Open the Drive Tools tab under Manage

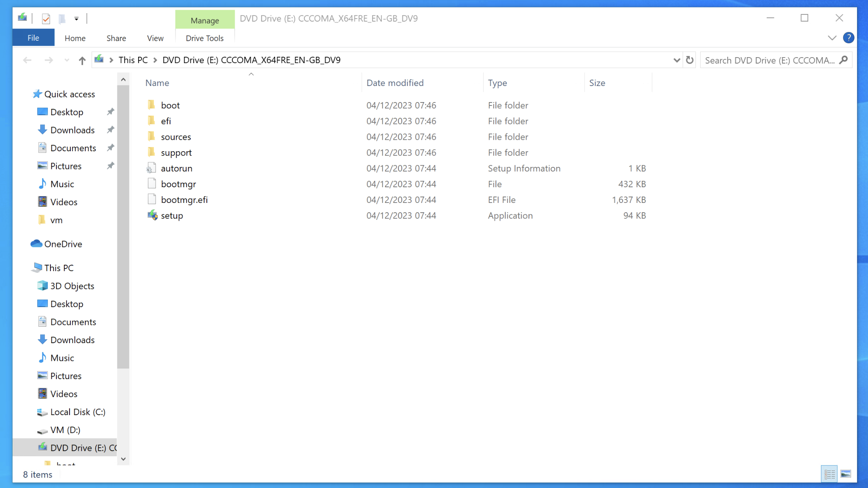[x=205, y=38]
